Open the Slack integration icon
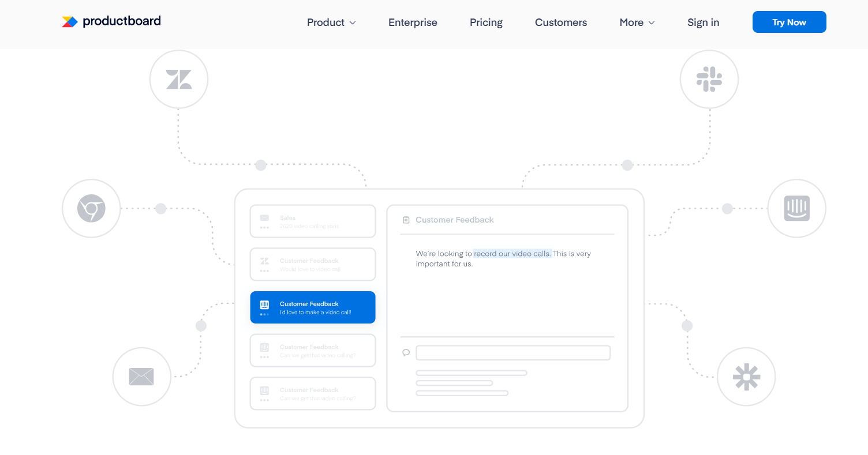 coord(709,79)
